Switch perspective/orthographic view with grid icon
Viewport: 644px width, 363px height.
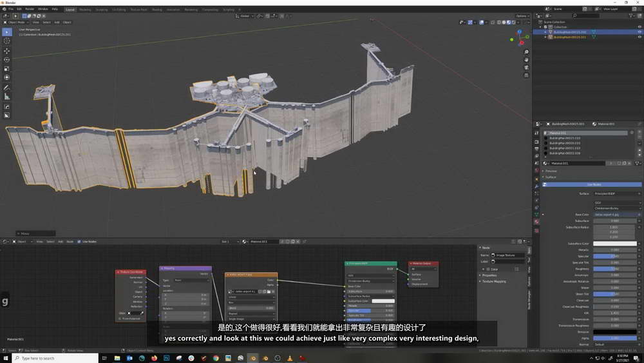pos(526,75)
